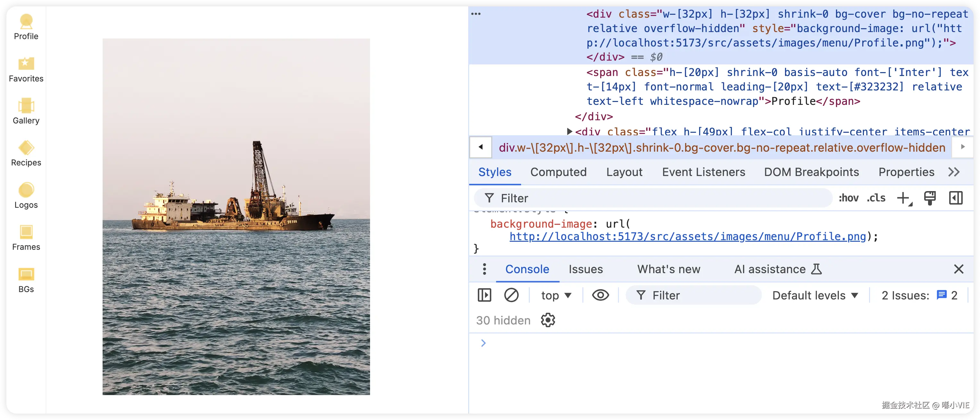Clear the console with the ban icon
This screenshot has width=980, height=420.
(x=511, y=295)
